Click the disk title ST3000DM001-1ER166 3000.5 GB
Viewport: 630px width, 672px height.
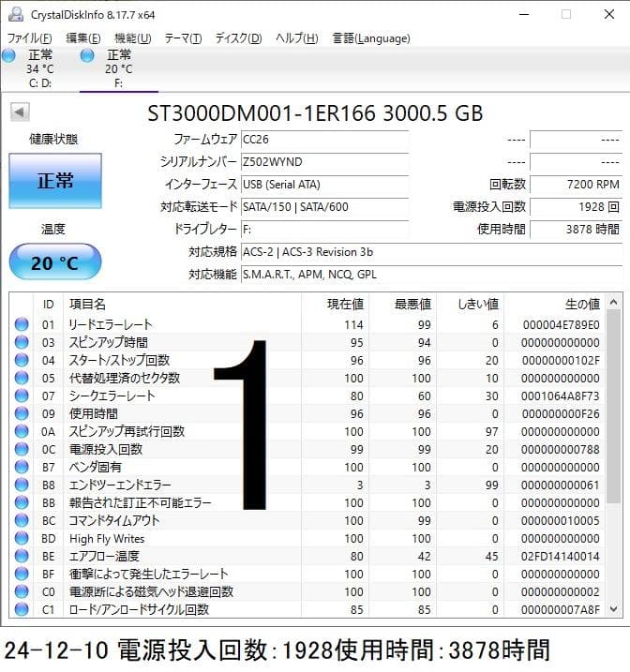315,113
